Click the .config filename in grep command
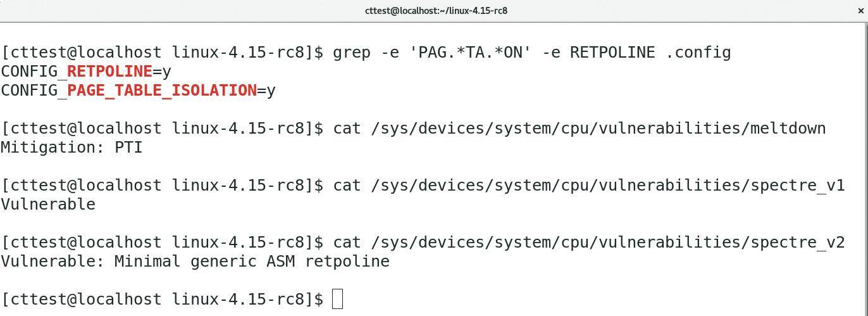 click(x=698, y=53)
